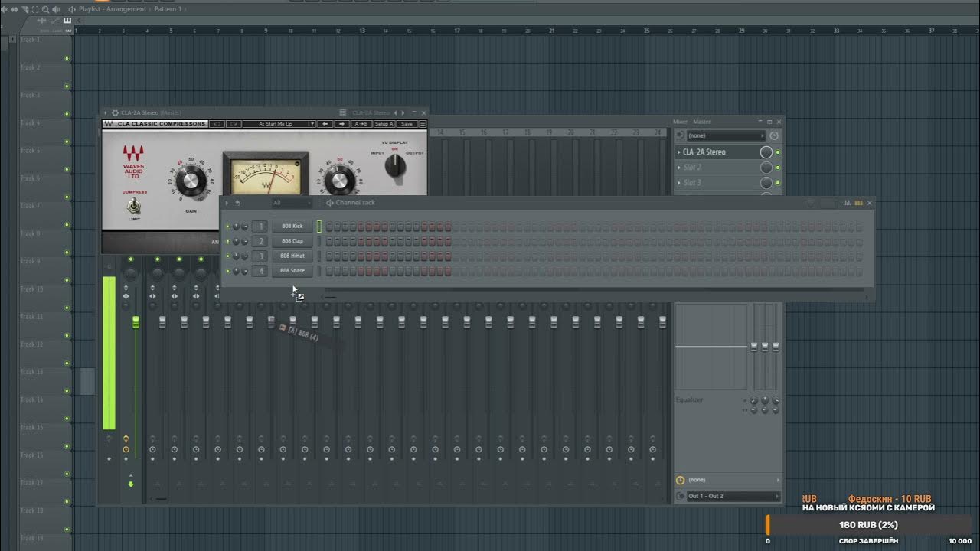Adjust the Master channel volume fader

tap(136, 322)
